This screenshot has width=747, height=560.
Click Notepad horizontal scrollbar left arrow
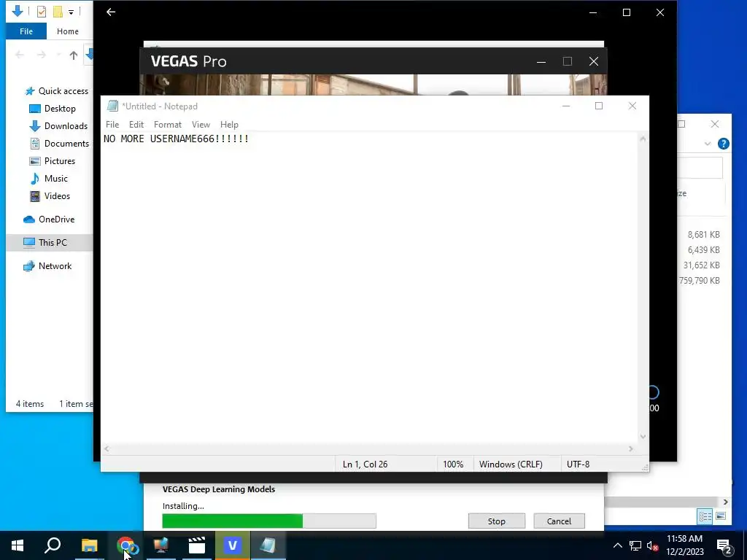(107, 448)
